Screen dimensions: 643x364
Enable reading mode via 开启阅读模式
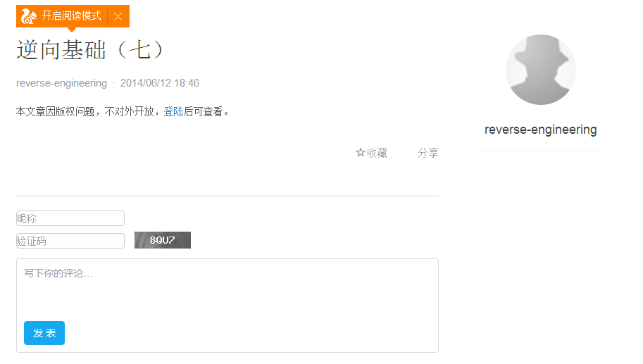(71, 16)
